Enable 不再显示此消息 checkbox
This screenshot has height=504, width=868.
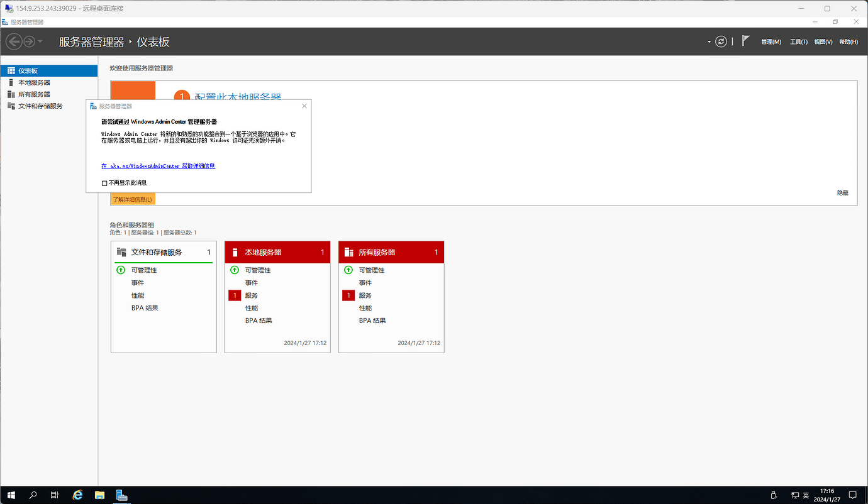click(104, 183)
